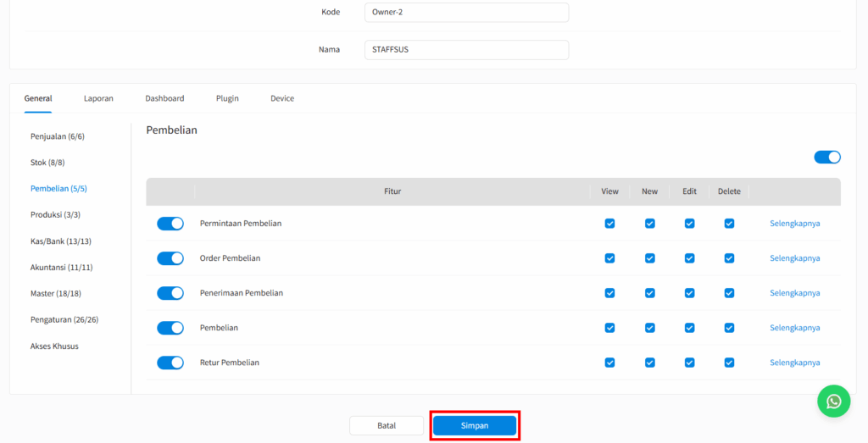Disable the Retur Pembelian toggle
The image size is (868, 443).
coord(170,363)
